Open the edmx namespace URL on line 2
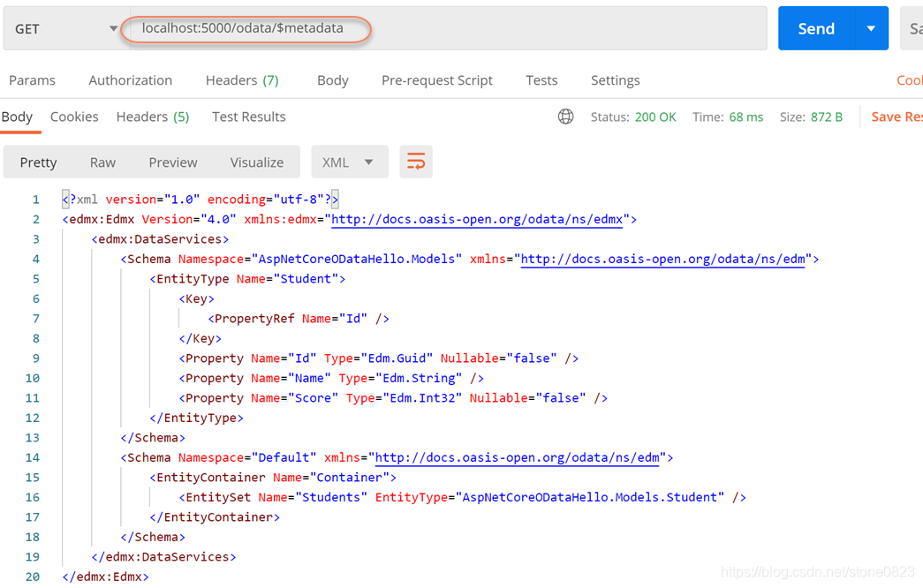 477,220
